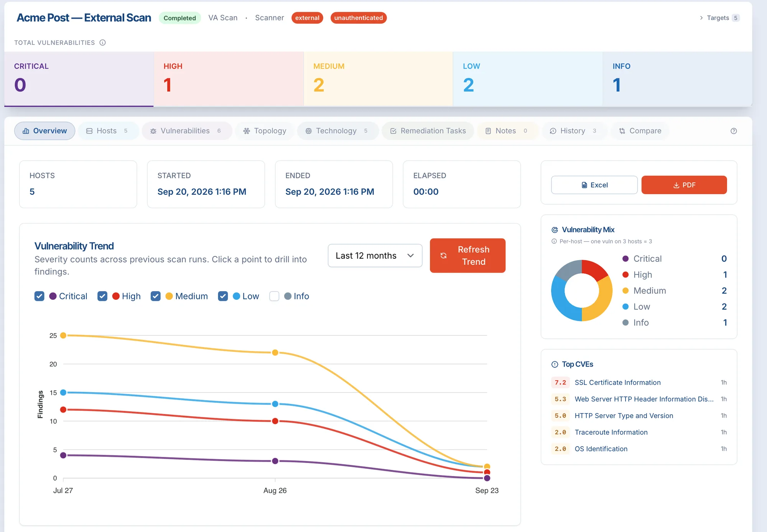Click the Compare arrows icon

(622, 131)
